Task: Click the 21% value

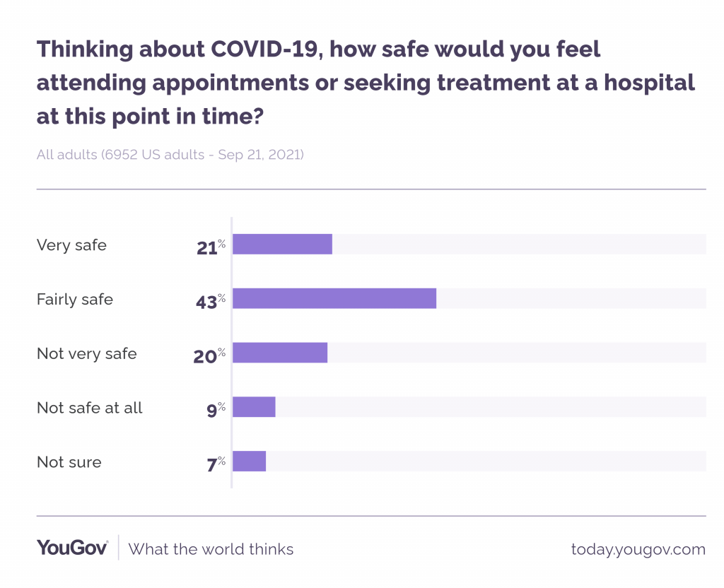Action: [211, 247]
